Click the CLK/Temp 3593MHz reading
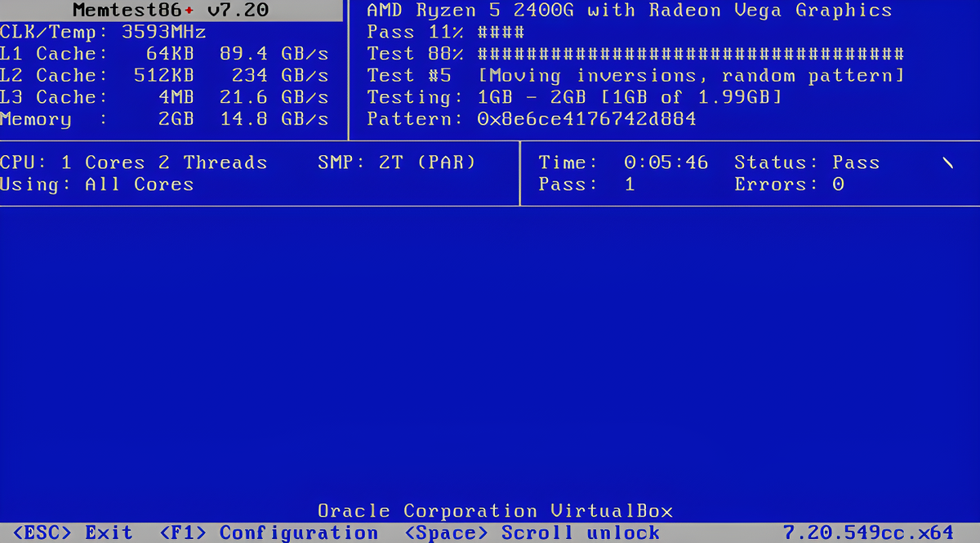 pyautogui.click(x=103, y=33)
